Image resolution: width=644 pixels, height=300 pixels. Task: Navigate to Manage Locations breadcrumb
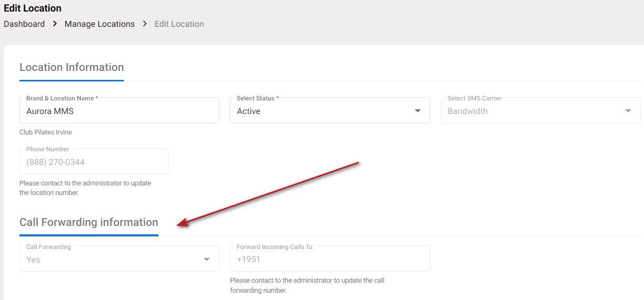(x=100, y=24)
